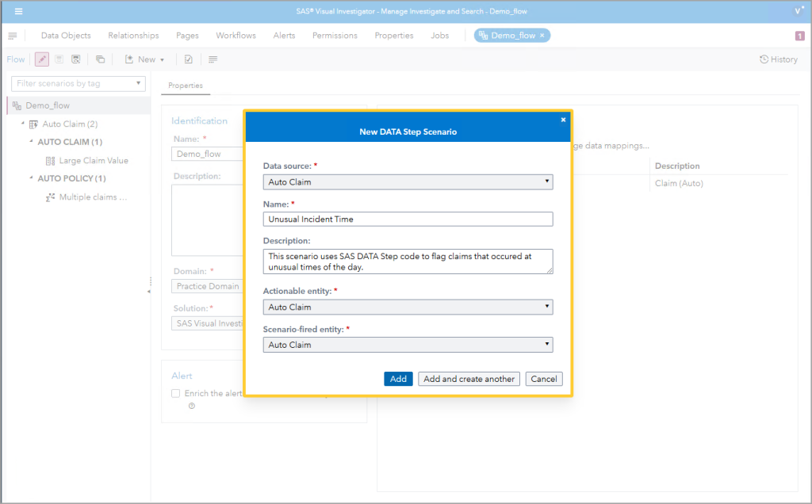
Task: Open the Large Claim Value scenario
Action: click(93, 160)
